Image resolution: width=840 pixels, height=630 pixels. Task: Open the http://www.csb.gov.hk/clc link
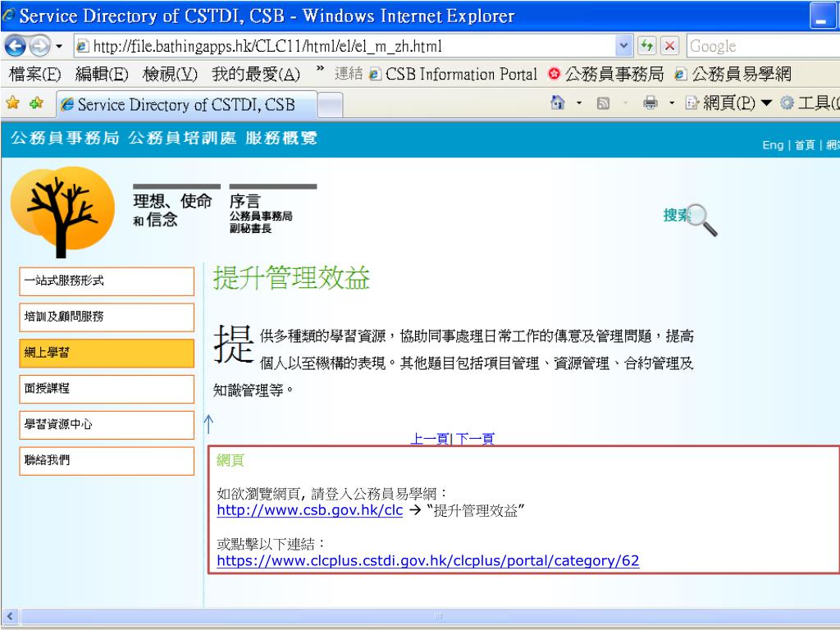309,510
